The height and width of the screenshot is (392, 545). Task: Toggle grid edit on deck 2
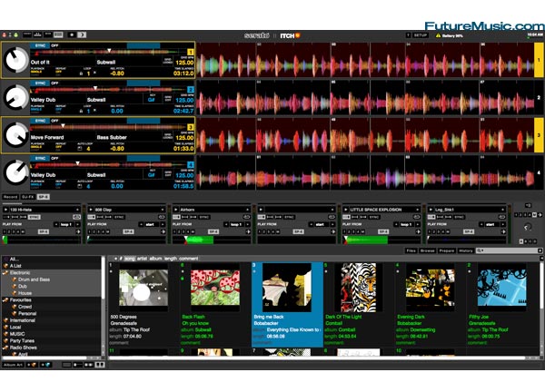[167, 99]
